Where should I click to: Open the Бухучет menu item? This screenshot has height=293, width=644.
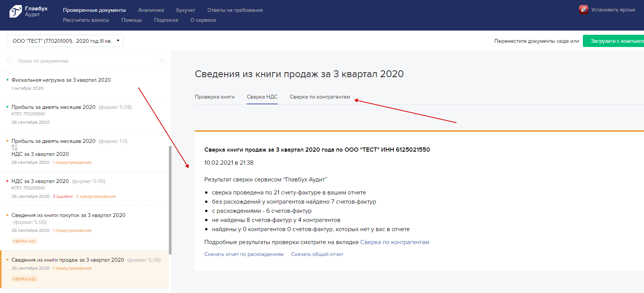[186, 10]
